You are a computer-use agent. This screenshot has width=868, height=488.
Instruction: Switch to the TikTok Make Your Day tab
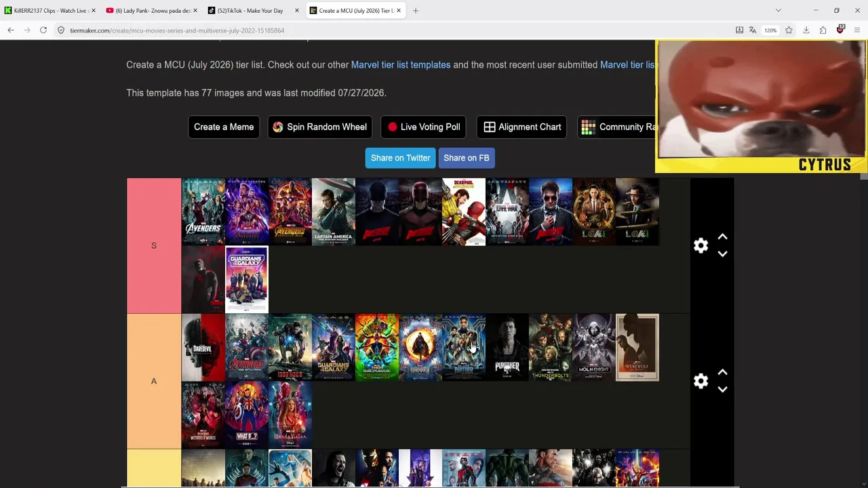click(254, 11)
